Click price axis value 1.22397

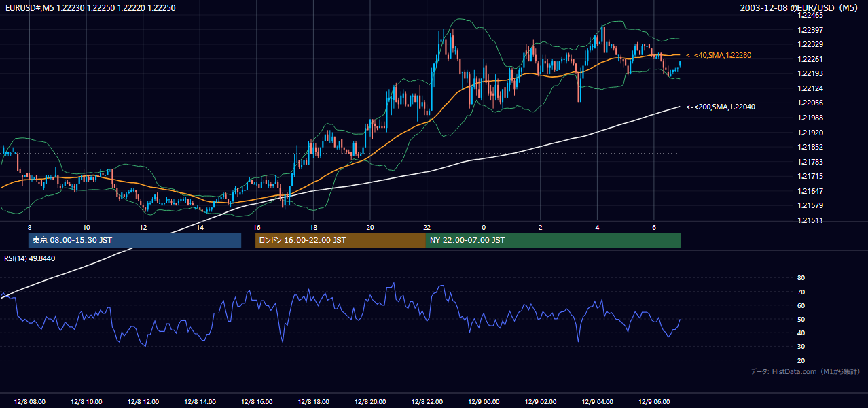[810, 30]
